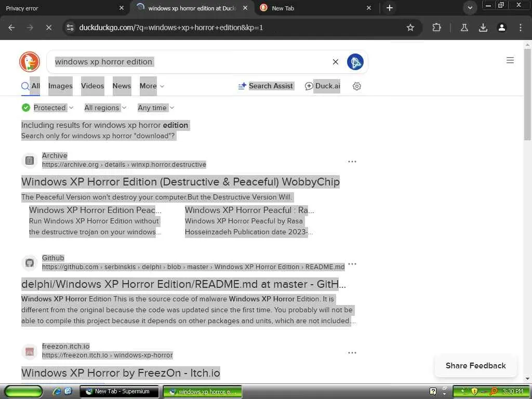
Task: Expand the More search categories menu
Action: [x=152, y=86]
